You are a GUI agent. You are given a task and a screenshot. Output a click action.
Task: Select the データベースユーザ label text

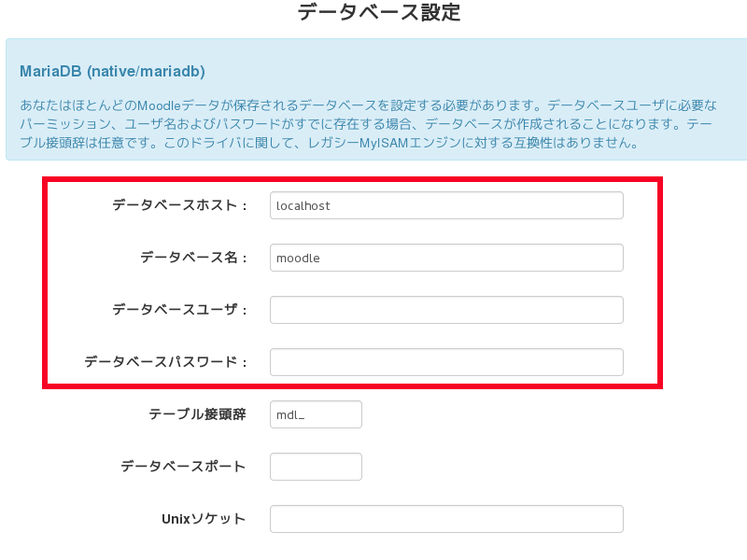point(179,310)
